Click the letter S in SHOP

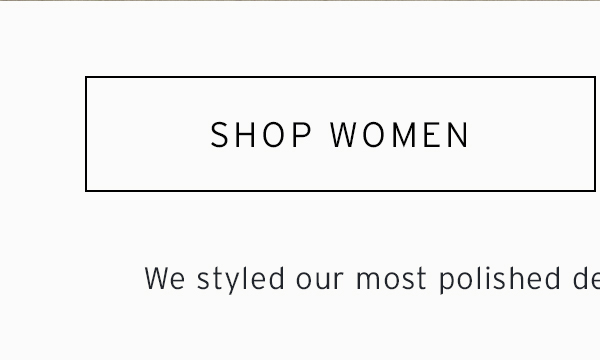[219, 135]
